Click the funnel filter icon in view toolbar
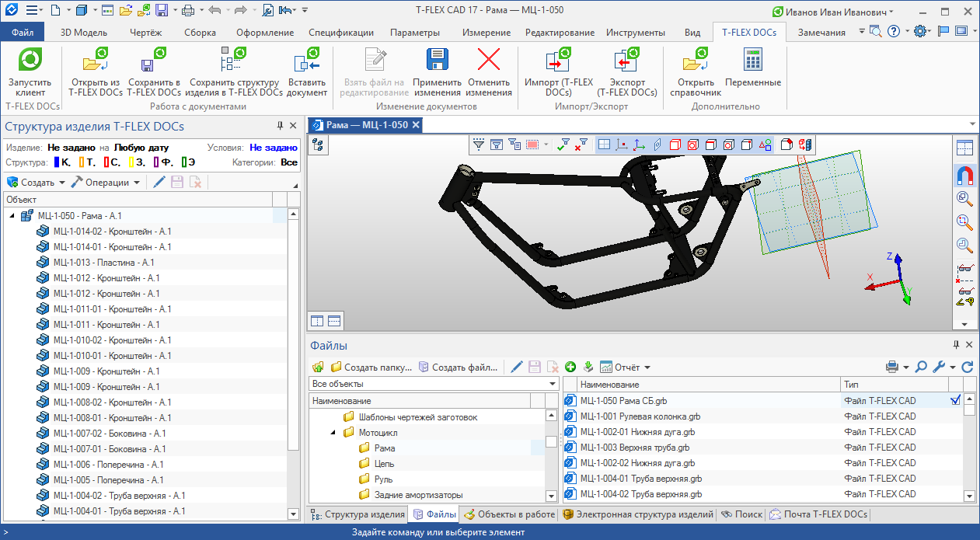The height and width of the screenshot is (540, 980). 479,145
